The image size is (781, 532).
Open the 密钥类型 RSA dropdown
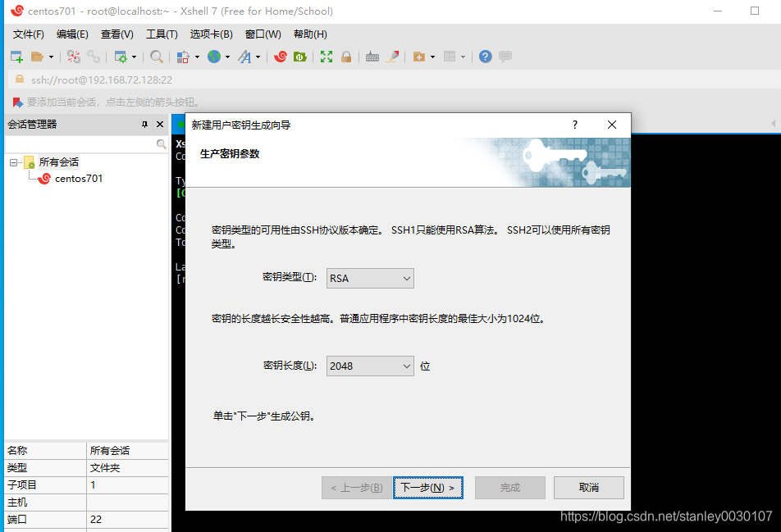[x=369, y=278]
